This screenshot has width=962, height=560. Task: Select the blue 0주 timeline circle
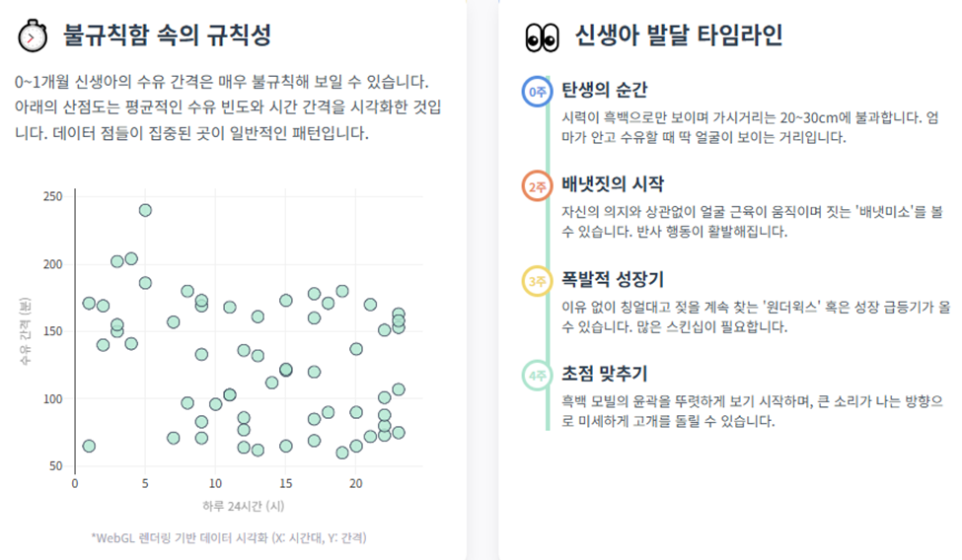pyautogui.click(x=537, y=92)
